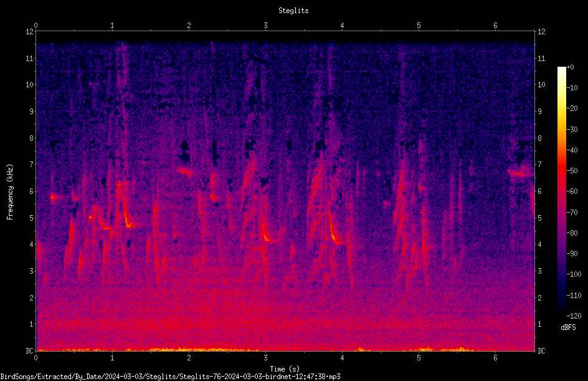The width and height of the screenshot is (588, 381).
Task: Click the 1 second tick on bottom time axis
Action: click(x=112, y=358)
